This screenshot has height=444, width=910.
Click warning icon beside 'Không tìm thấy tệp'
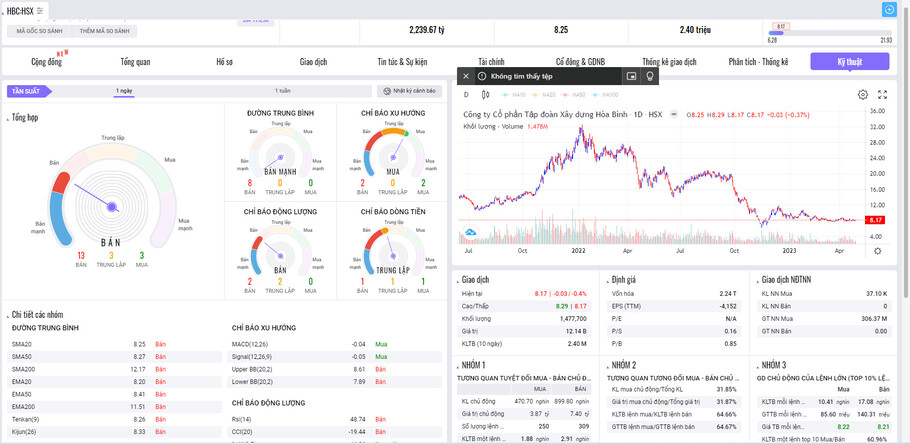pyautogui.click(x=481, y=76)
